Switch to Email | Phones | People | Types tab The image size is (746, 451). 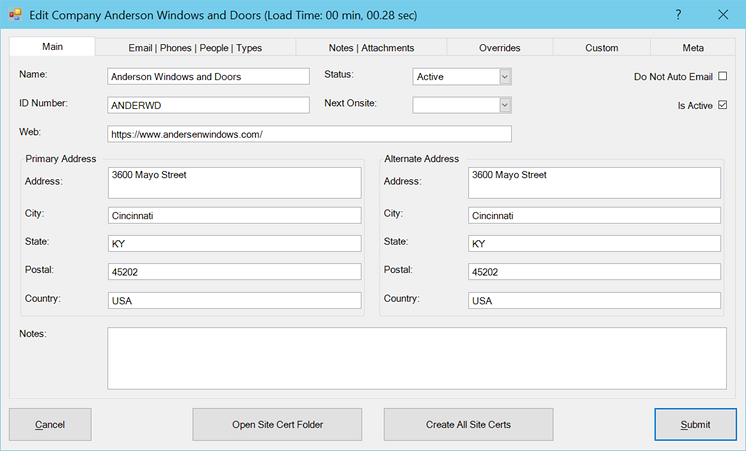coord(195,48)
